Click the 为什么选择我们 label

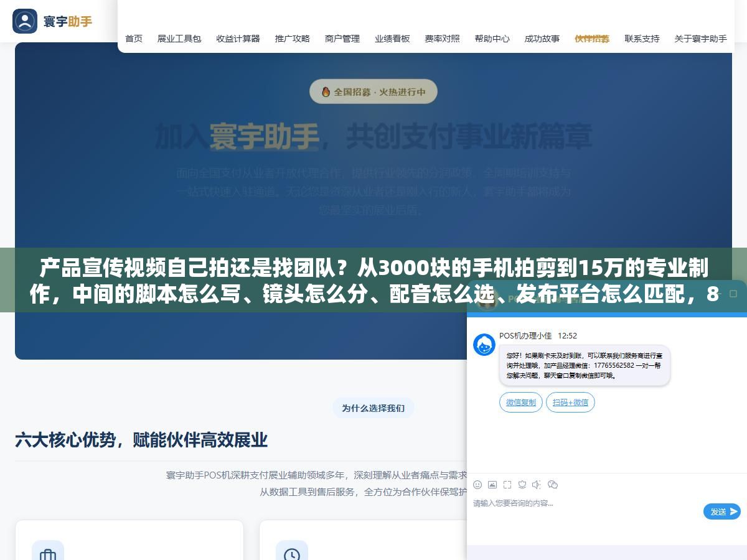[373, 408]
